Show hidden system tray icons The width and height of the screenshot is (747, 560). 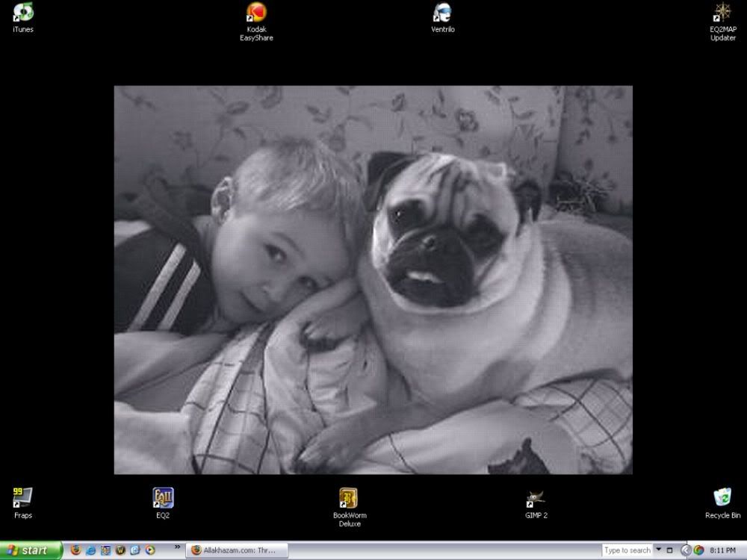tap(686, 550)
